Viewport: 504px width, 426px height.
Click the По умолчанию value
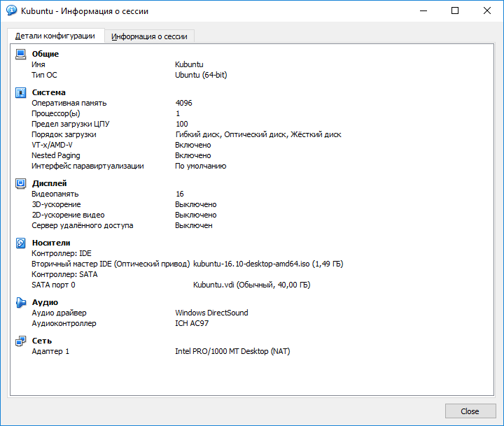201,166
